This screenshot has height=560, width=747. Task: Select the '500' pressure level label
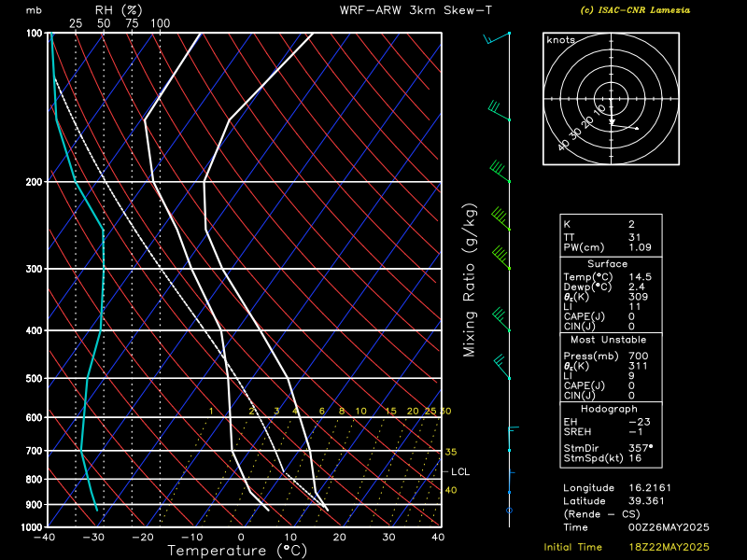(35, 379)
